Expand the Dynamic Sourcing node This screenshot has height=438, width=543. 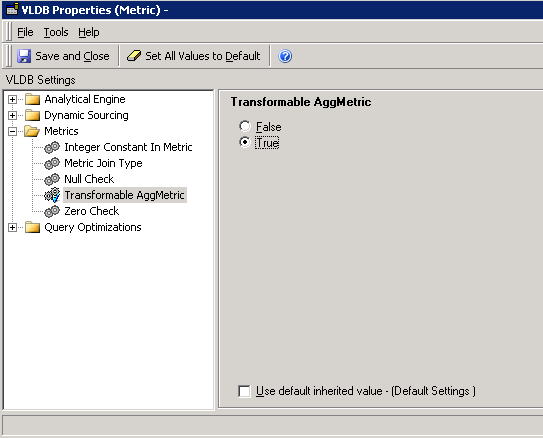tap(12, 116)
